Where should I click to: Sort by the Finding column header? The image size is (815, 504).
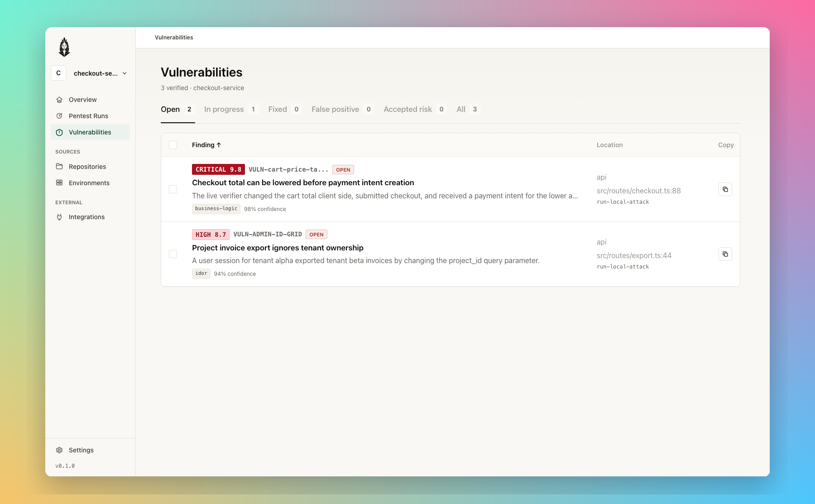(x=206, y=145)
